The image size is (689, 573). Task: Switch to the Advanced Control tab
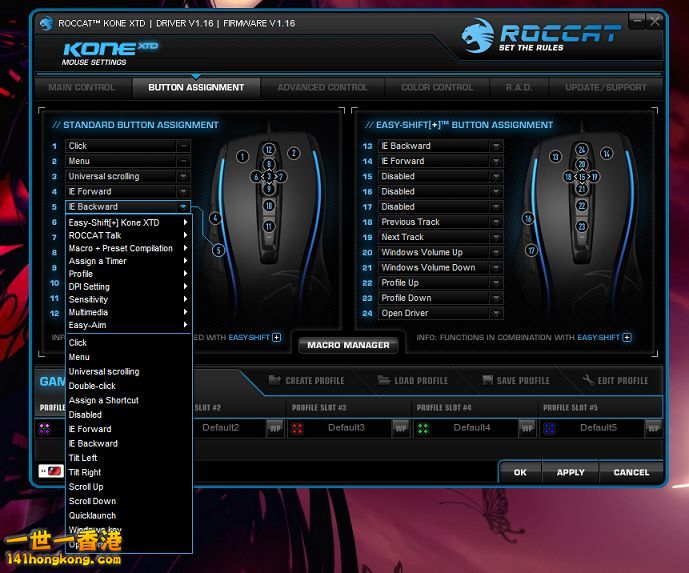[323, 87]
